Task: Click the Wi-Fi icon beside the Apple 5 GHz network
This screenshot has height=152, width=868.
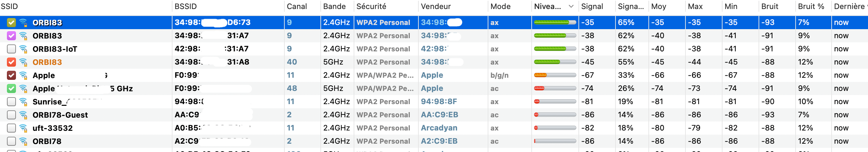Action: (x=23, y=89)
